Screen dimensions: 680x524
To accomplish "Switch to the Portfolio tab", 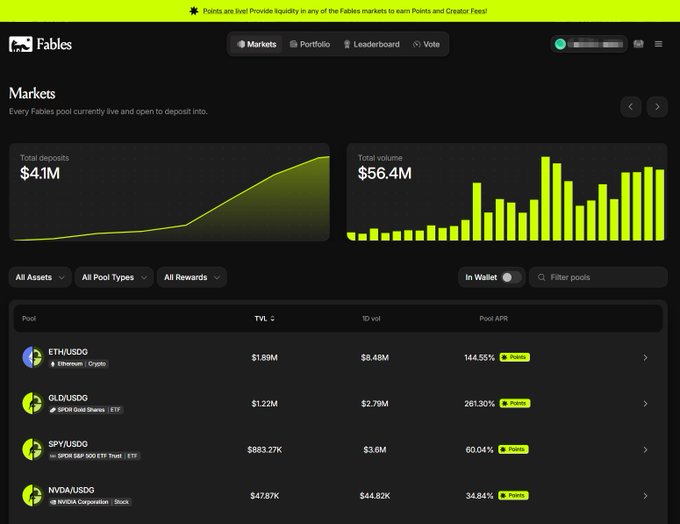I will tap(310, 44).
